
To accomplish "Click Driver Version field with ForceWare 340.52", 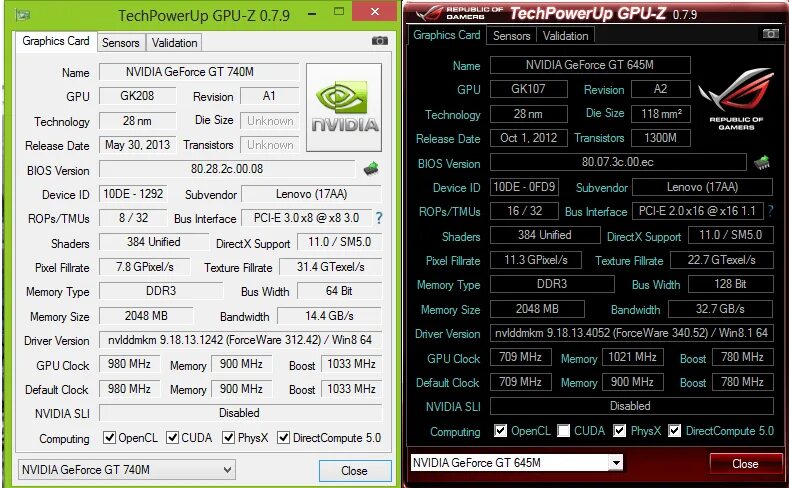I will click(x=632, y=333).
